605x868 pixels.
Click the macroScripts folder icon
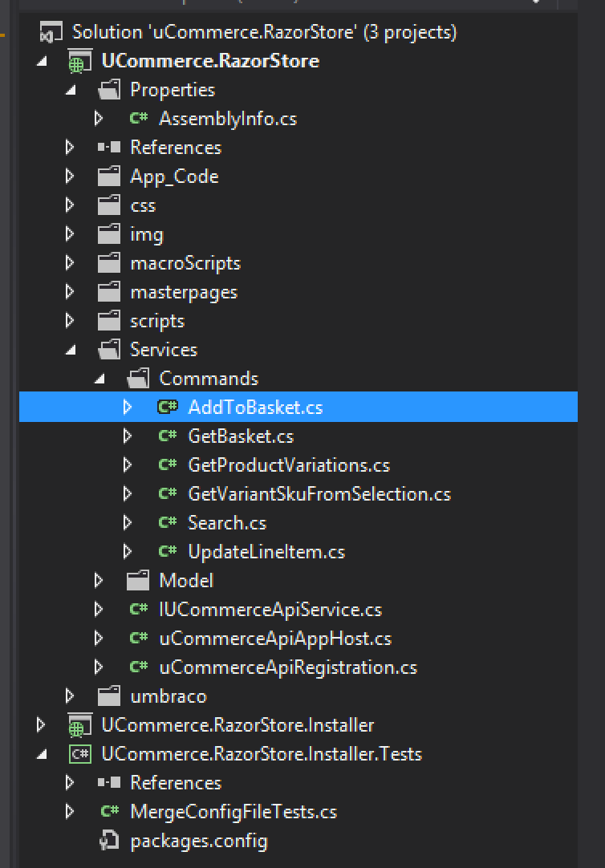click(x=109, y=263)
